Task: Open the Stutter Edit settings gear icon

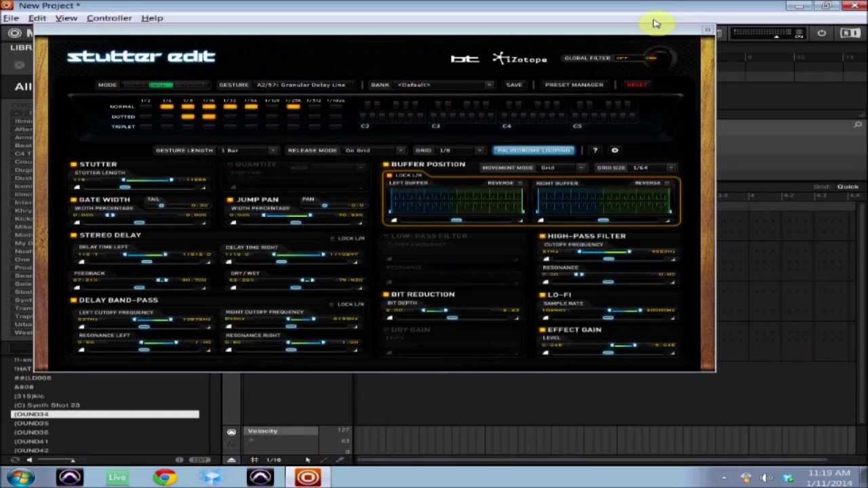Action: [x=615, y=150]
